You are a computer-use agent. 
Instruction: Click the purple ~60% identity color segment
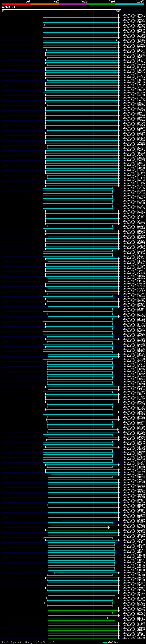(x=73, y=4)
